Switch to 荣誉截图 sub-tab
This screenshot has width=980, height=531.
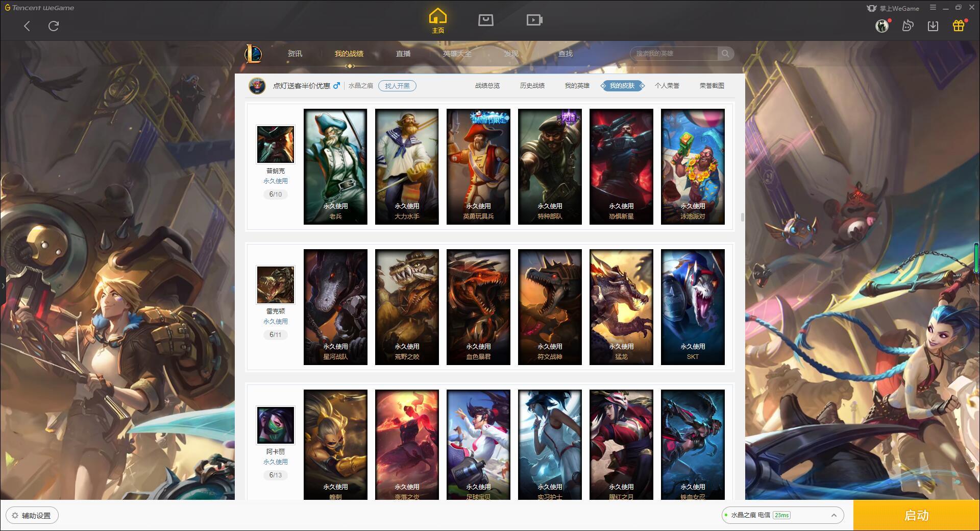pos(712,86)
